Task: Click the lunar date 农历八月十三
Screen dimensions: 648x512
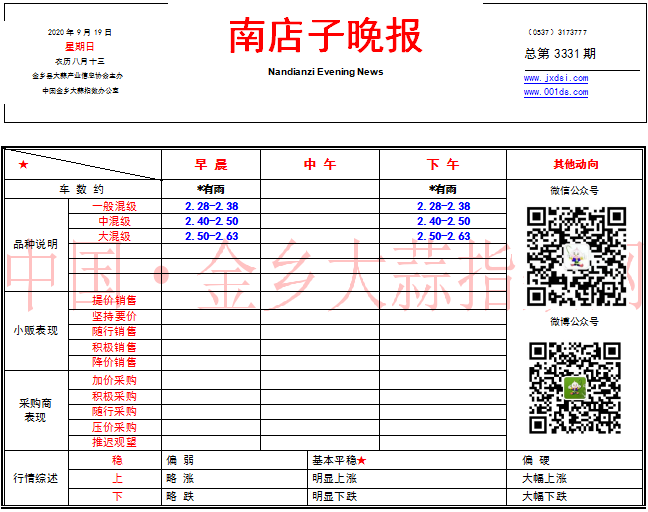Action: 80,61
